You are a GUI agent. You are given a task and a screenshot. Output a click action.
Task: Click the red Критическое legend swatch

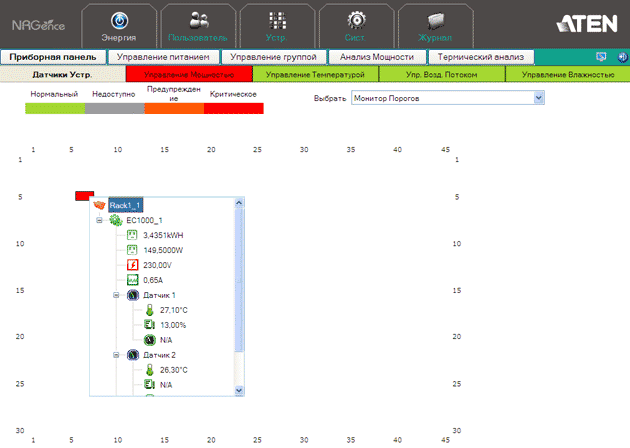233,108
